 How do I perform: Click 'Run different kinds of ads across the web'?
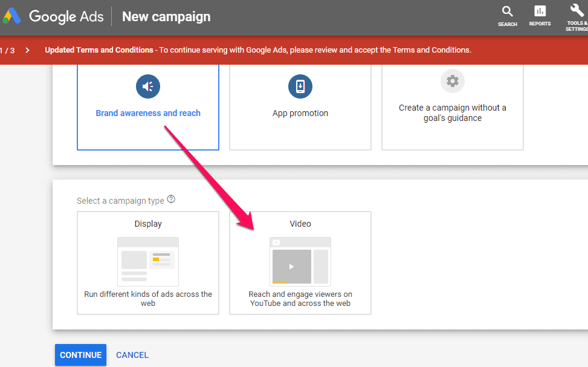[147, 299]
